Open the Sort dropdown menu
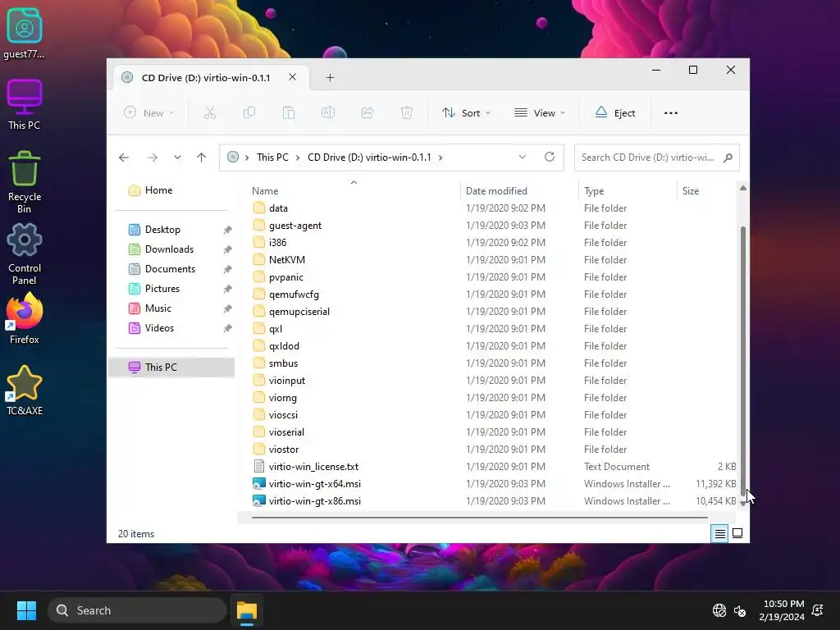Image resolution: width=840 pixels, height=630 pixels. pos(466,113)
